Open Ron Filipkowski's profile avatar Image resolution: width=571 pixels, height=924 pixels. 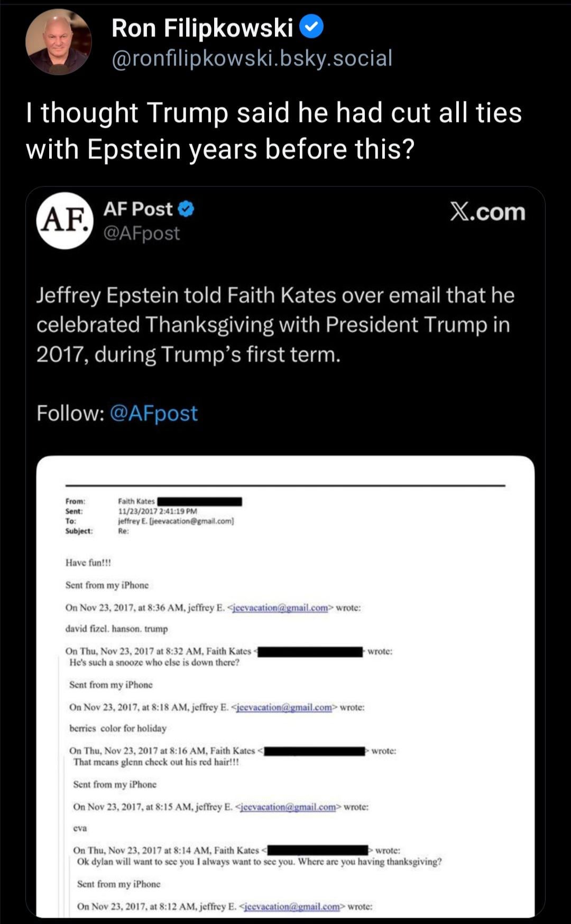click(x=58, y=42)
